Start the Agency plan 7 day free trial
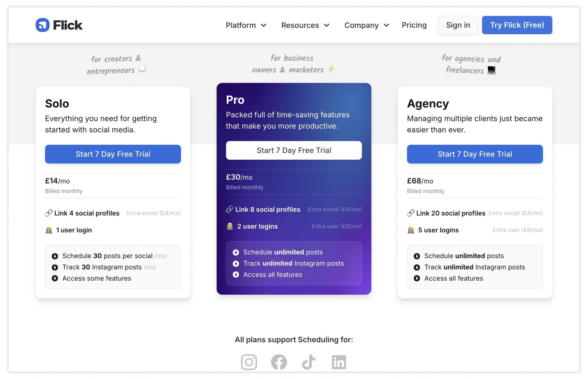Screen dimensions: 588x379 475,154
